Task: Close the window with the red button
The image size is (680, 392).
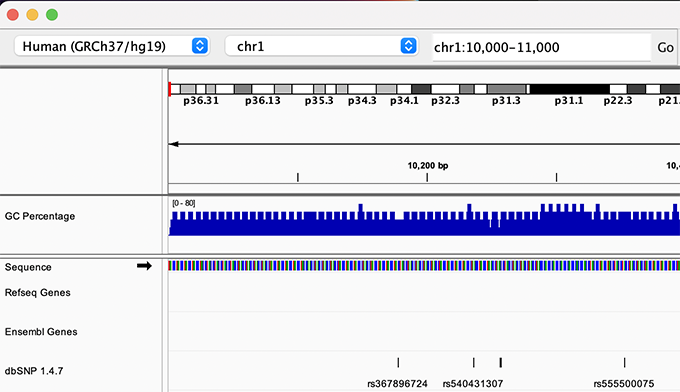Action: coord(13,15)
